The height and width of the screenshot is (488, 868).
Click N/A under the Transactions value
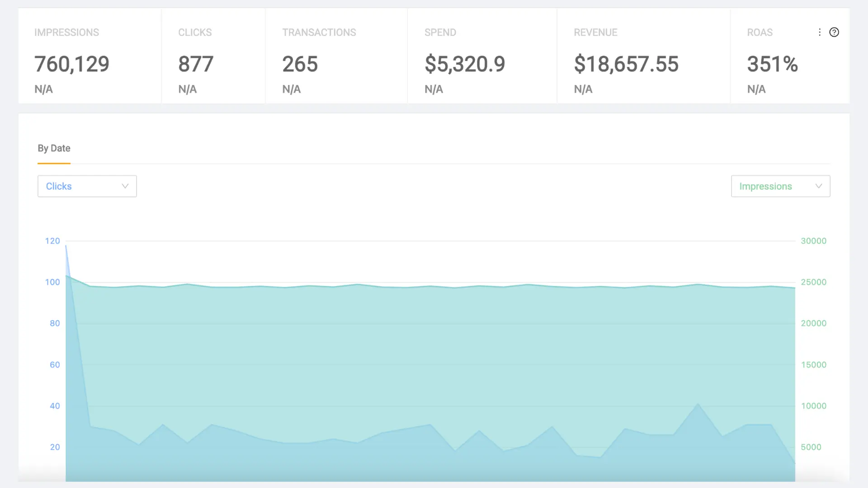point(291,89)
